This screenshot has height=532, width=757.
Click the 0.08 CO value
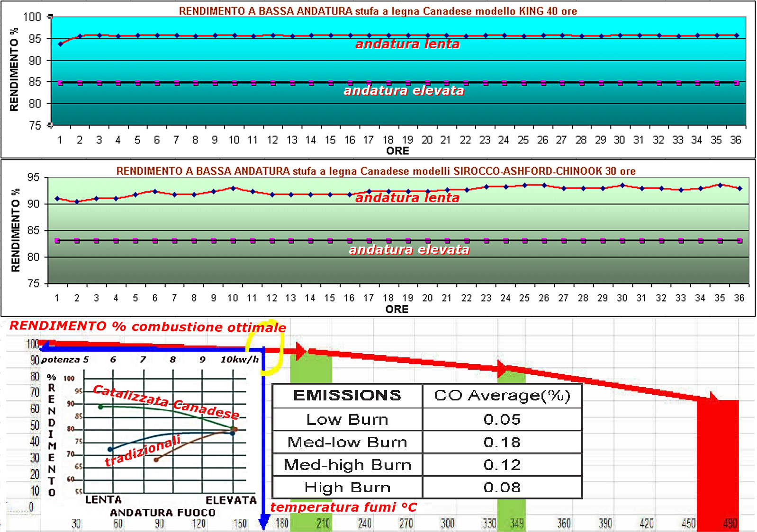pyautogui.click(x=502, y=488)
